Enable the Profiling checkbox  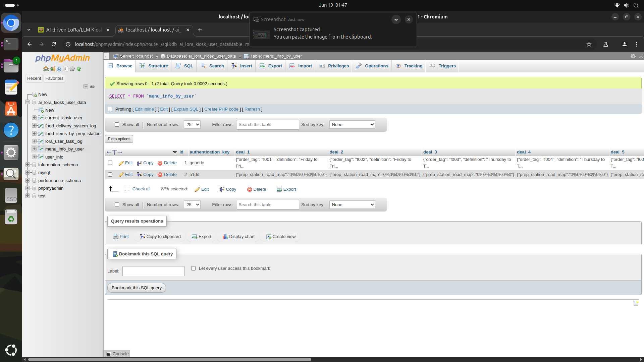pos(110,109)
